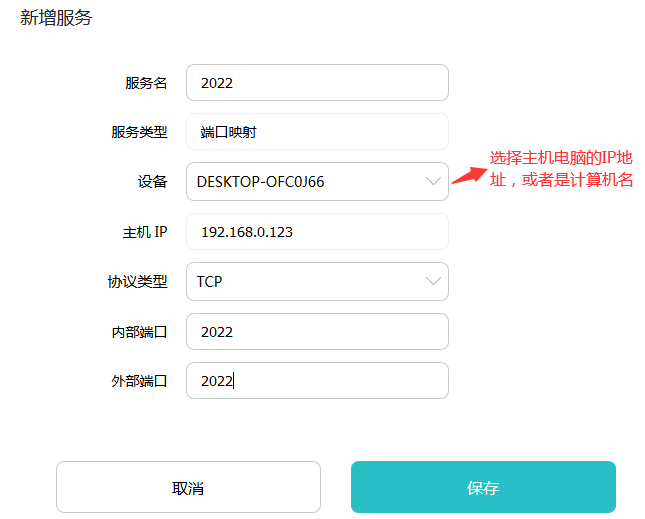645x519 pixels.
Task: Click the 服务类型 label
Action: point(139,132)
